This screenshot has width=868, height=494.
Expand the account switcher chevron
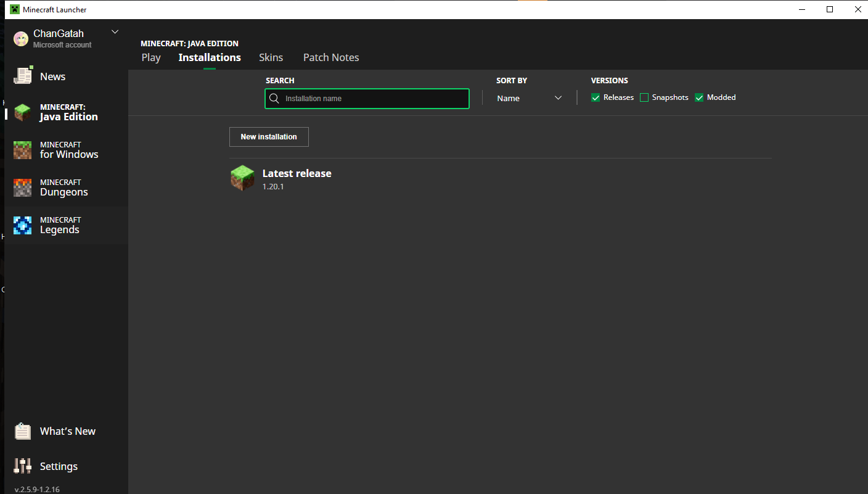pyautogui.click(x=115, y=32)
